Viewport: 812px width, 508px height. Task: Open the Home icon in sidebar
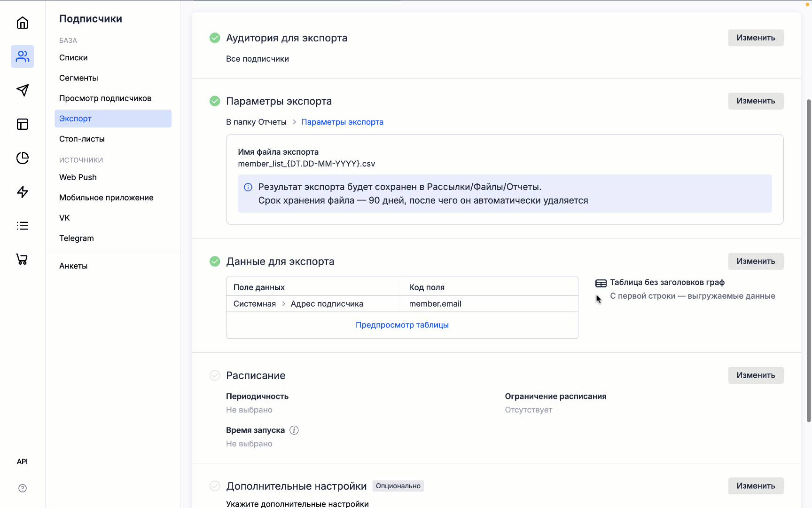click(23, 23)
